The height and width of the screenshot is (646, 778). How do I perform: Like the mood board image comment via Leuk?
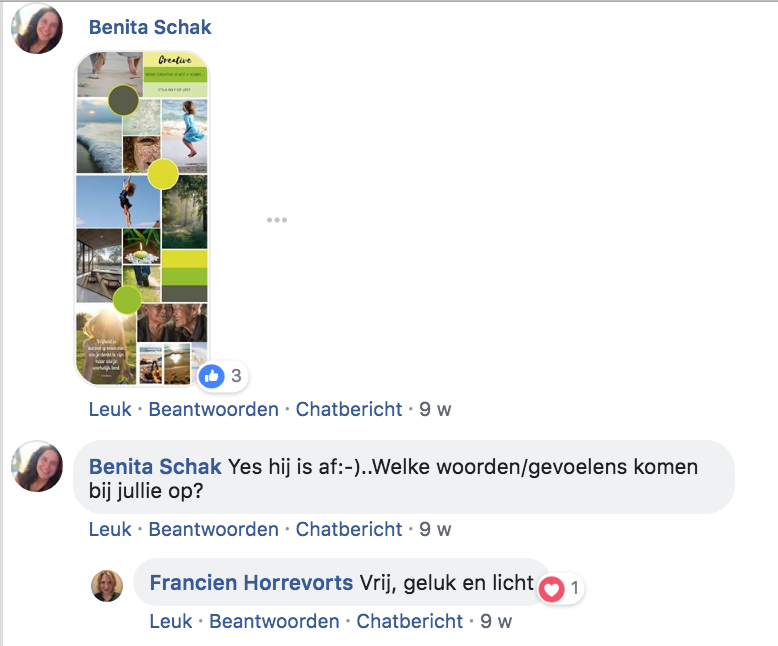(110, 409)
